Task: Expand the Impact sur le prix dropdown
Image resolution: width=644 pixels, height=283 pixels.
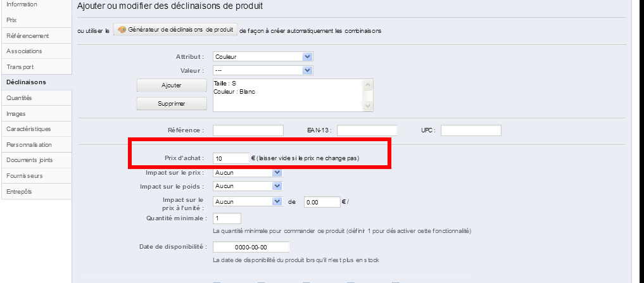Action: click(x=248, y=172)
